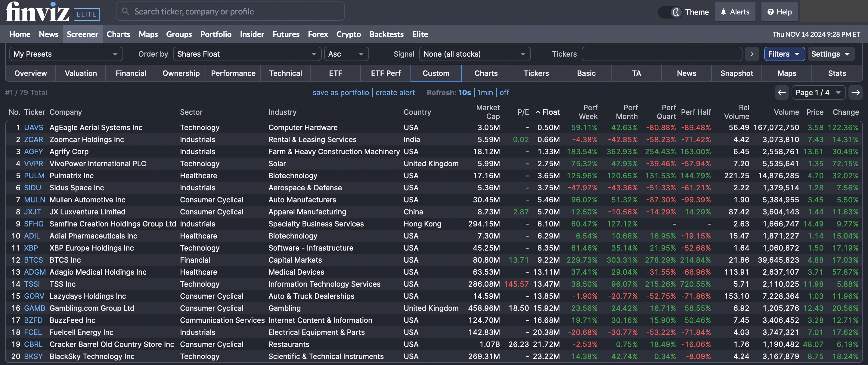Open Alerts via the bell icon
This screenshot has width=868, height=365.
tap(723, 11)
